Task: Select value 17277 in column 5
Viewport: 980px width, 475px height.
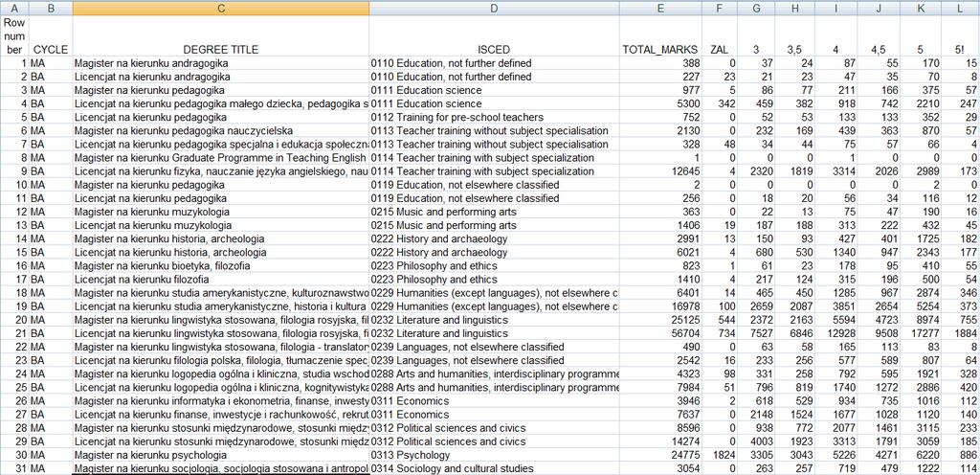Action: (922, 333)
